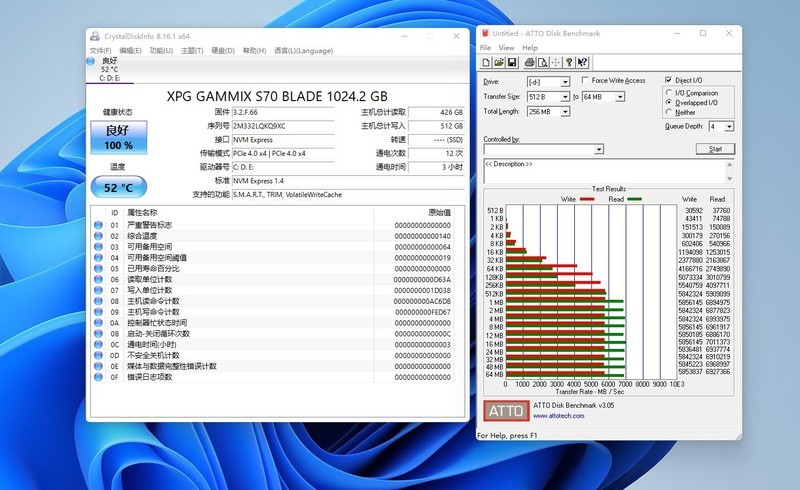The image size is (800, 490).
Task: Click the status orb for attribute 0D 不安全关机计数
Action: coord(98,355)
